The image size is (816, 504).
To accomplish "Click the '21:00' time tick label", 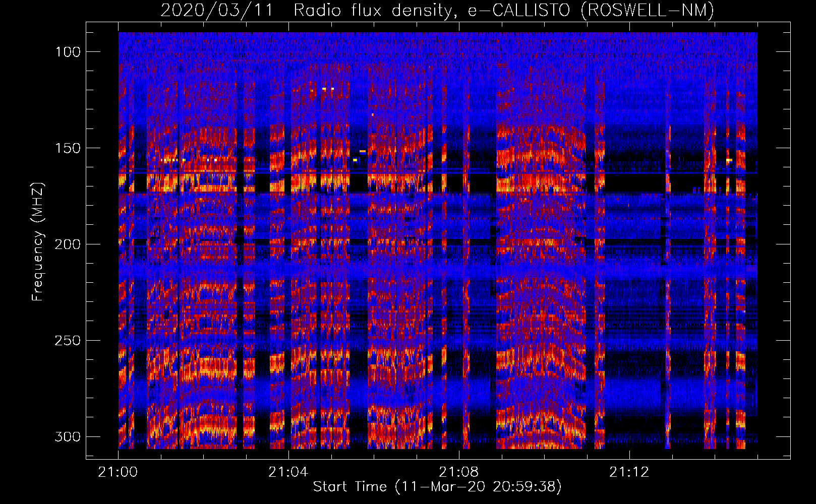I will tap(118, 472).
